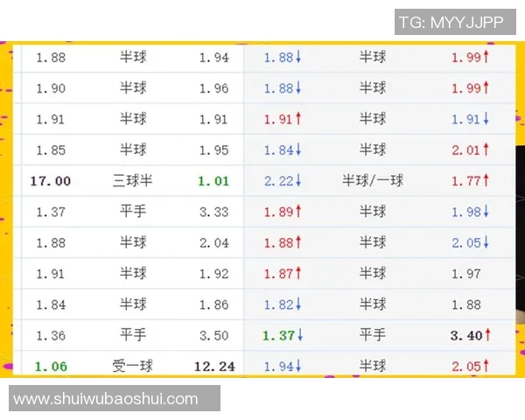Select the 1.96 odds value
The image size is (525, 420).
(214, 88)
